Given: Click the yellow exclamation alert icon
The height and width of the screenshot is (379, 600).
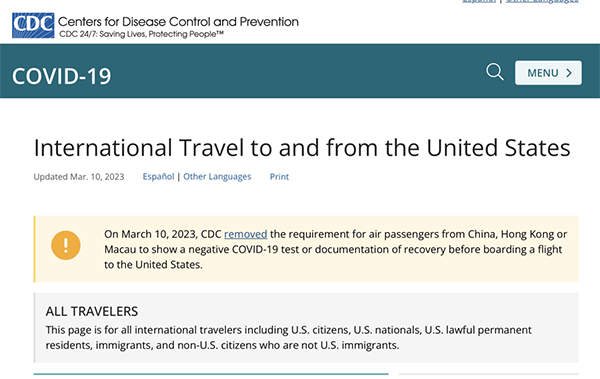Looking at the screenshot, I should pos(66,245).
